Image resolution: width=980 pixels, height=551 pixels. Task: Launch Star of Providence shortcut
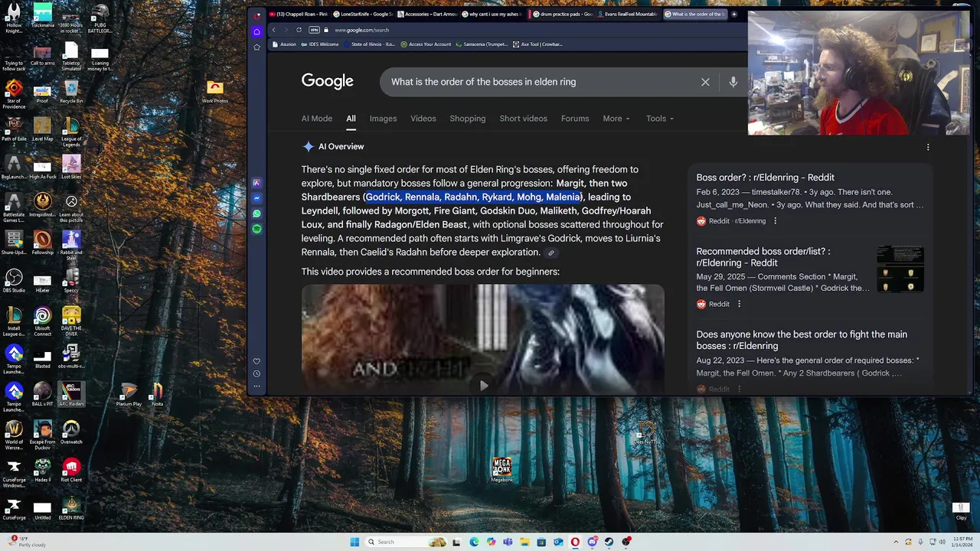14,94
